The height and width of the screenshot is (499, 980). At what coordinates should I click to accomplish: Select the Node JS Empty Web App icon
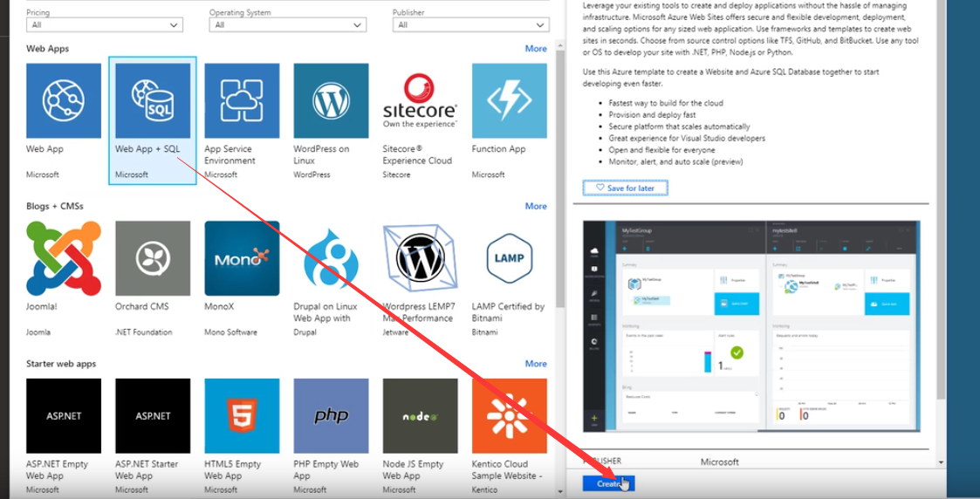point(420,416)
